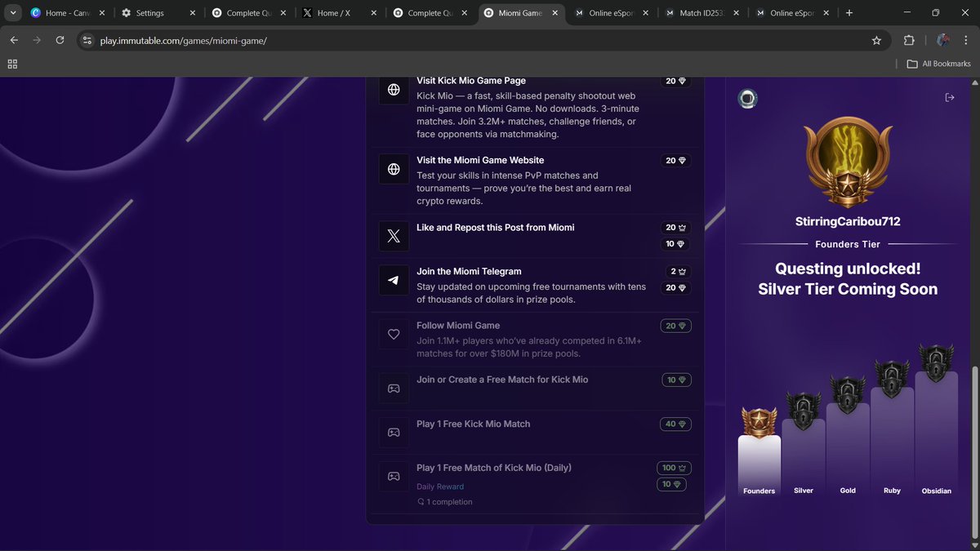This screenshot has width=980, height=551.
Task: Switch to the Settings tab
Action: click(157, 13)
